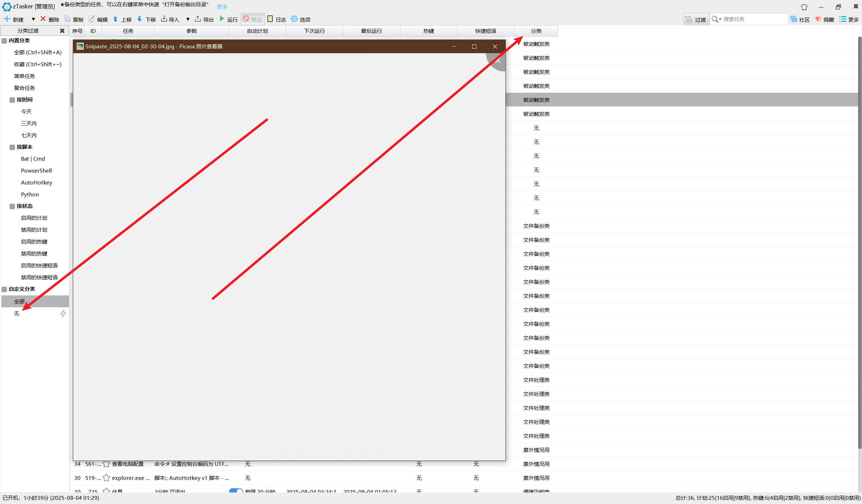Select 全部 (Ctrl+Shift+A) category
This screenshot has height=504, width=862.
coord(38,52)
